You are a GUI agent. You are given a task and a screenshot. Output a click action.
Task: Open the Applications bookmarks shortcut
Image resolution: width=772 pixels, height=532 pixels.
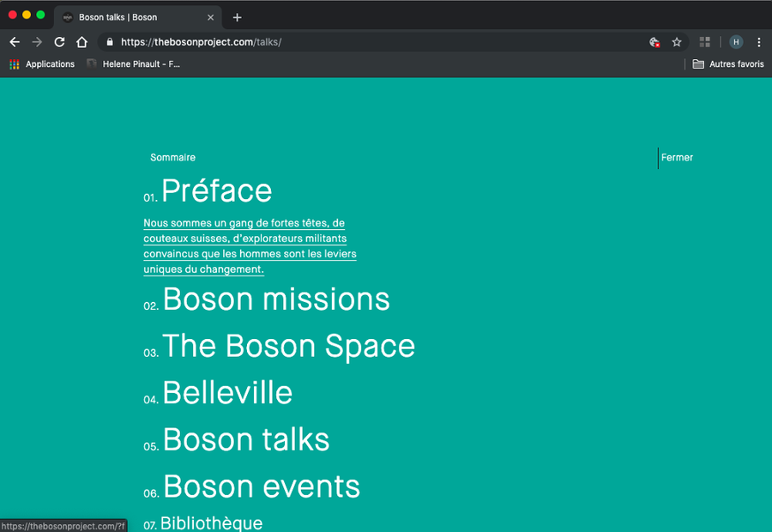point(42,64)
